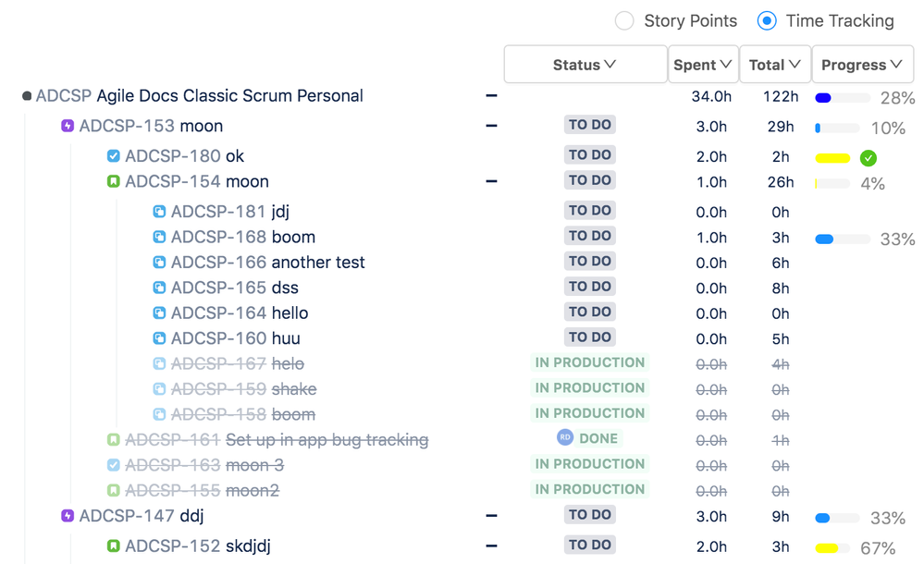This screenshot has width=924, height=564.
Task: Click the RD avatar on the DONE status
Action: point(564,437)
